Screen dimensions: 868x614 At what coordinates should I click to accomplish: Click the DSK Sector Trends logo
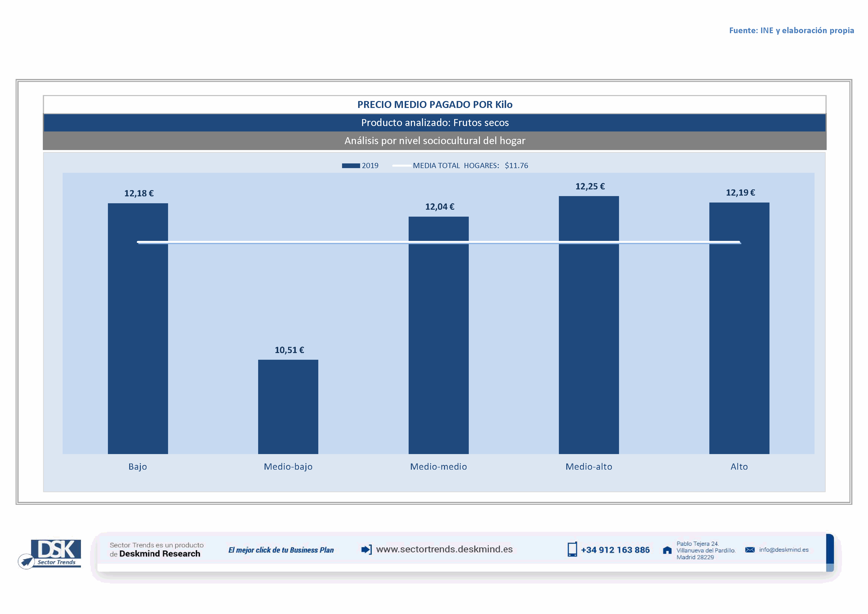pos(50,554)
